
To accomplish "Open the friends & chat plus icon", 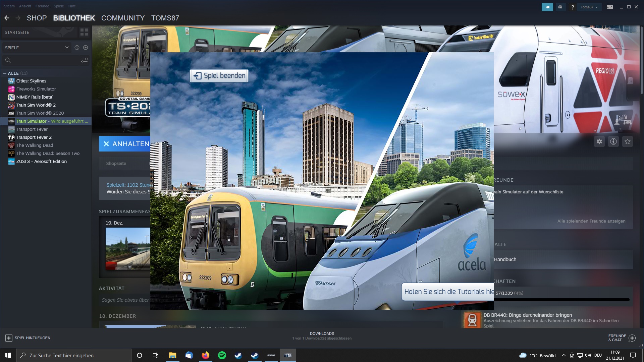I will click(x=632, y=338).
